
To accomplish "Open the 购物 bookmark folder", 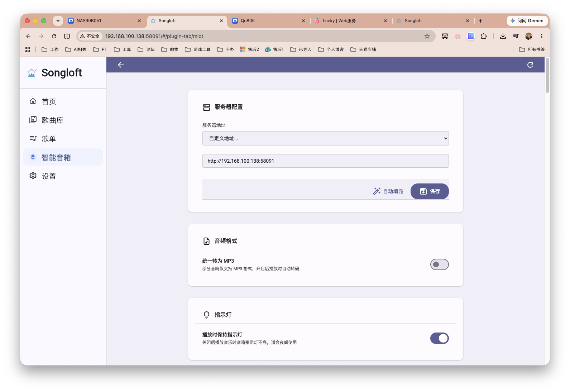I will pos(169,49).
